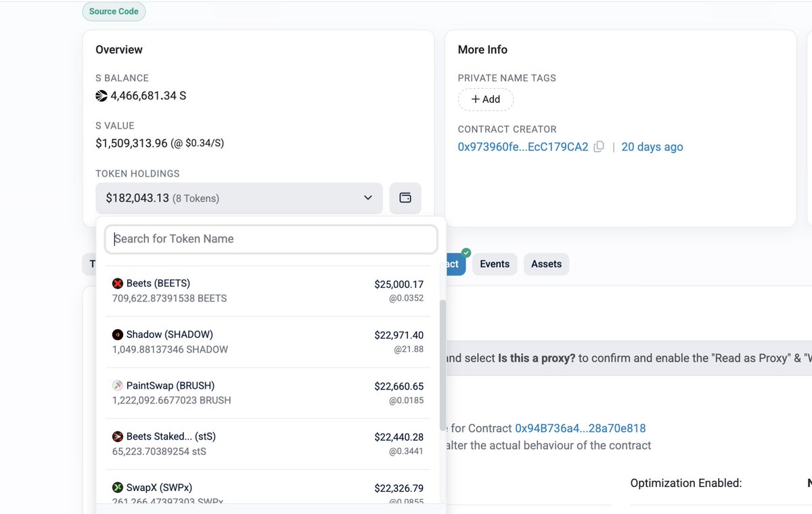This screenshot has height=514, width=812.
Task: Open the Assets tab
Action: [546, 264]
